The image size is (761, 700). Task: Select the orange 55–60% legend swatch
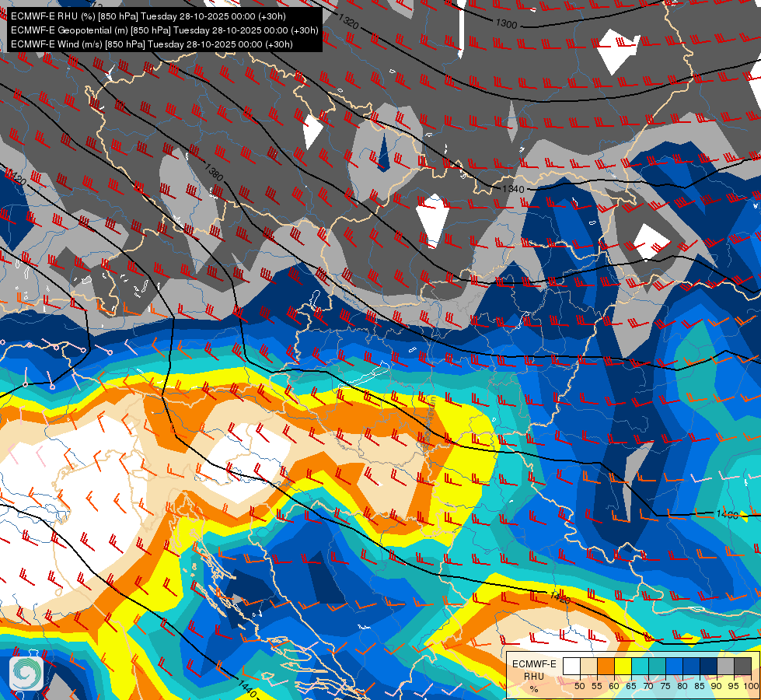pos(606,666)
